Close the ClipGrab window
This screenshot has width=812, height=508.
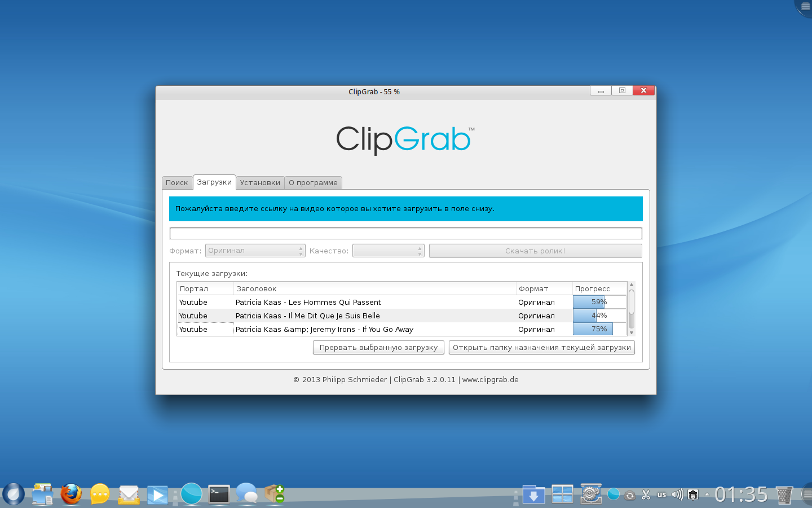pyautogui.click(x=643, y=91)
